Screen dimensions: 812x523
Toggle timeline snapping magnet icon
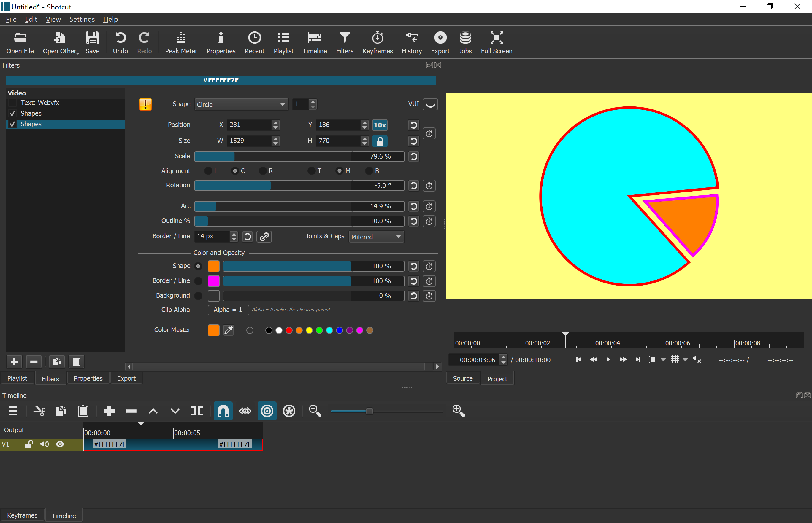pos(223,411)
